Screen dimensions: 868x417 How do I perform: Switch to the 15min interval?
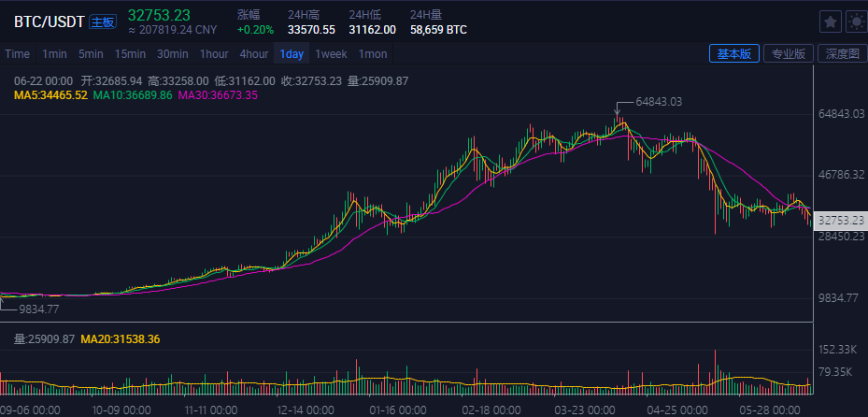[130, 54]
